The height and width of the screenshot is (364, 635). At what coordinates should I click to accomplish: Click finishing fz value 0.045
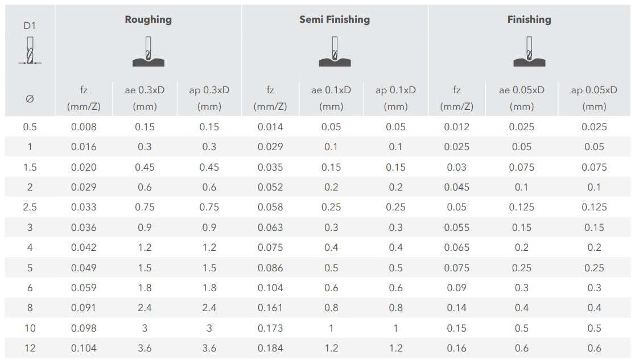pyautogui.click(x=456, y=187)
